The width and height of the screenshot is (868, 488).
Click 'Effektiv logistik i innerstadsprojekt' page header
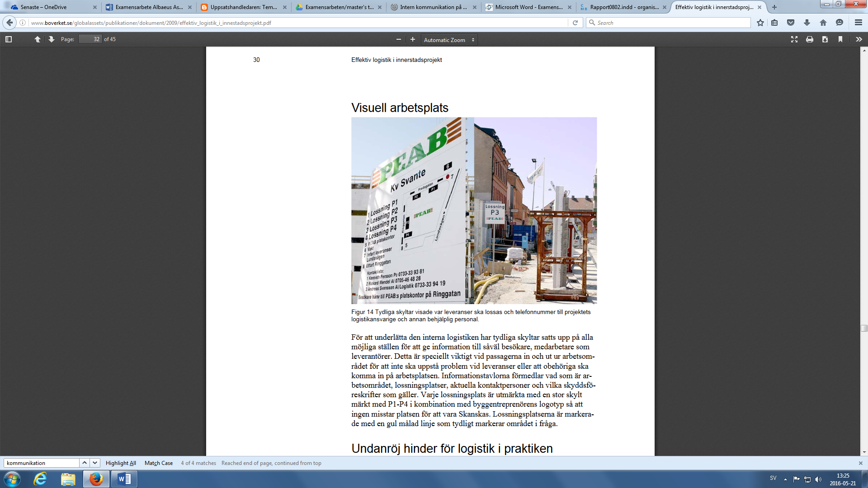pyautogui.click(x=396, y=60)
